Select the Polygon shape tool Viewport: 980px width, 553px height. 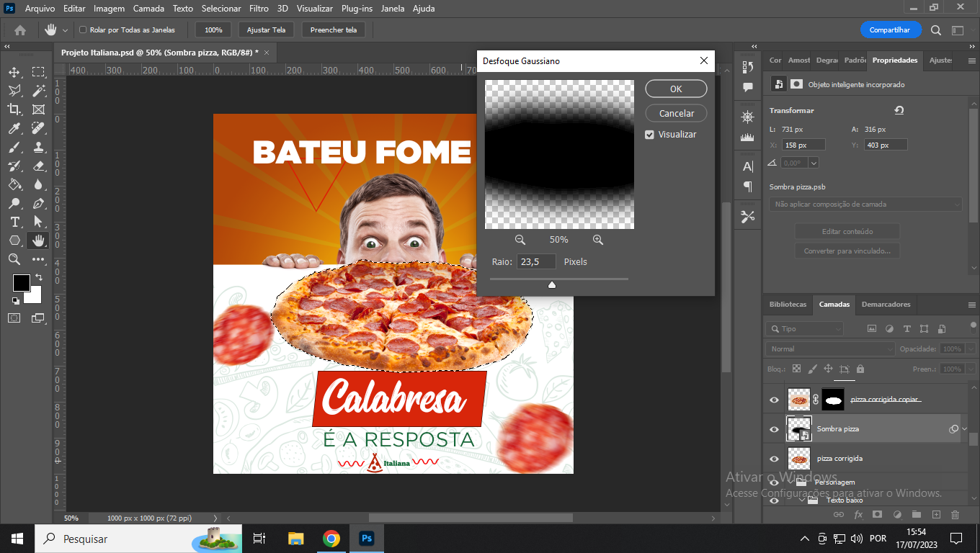coord(14,240)
